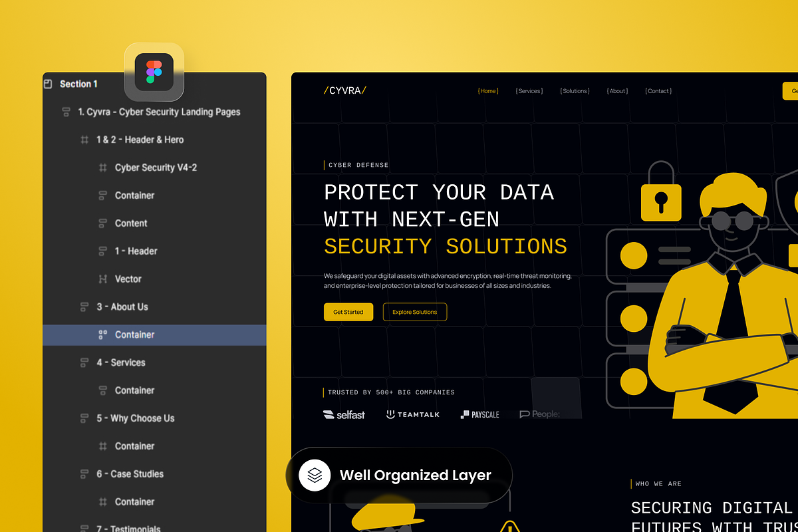Image resolution: width=798 pixels, height=532 pixels.
Task: Open the Contact nav link
Action: click(658, 91)
